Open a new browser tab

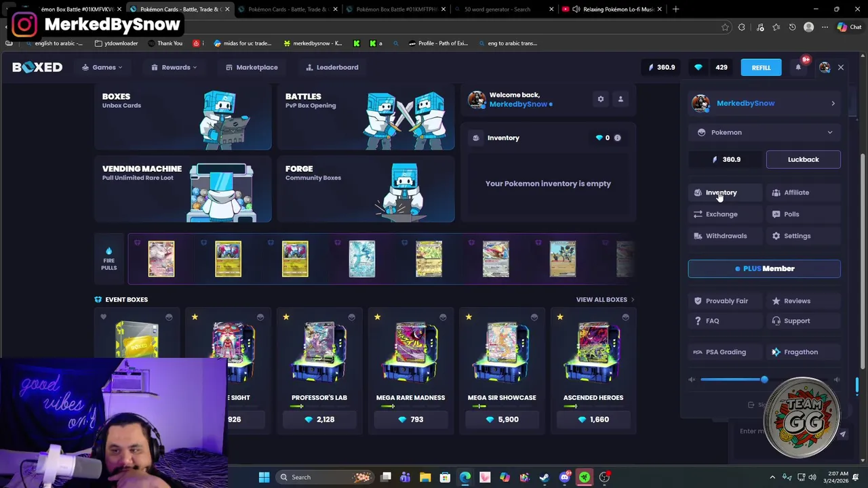[675, 9]
